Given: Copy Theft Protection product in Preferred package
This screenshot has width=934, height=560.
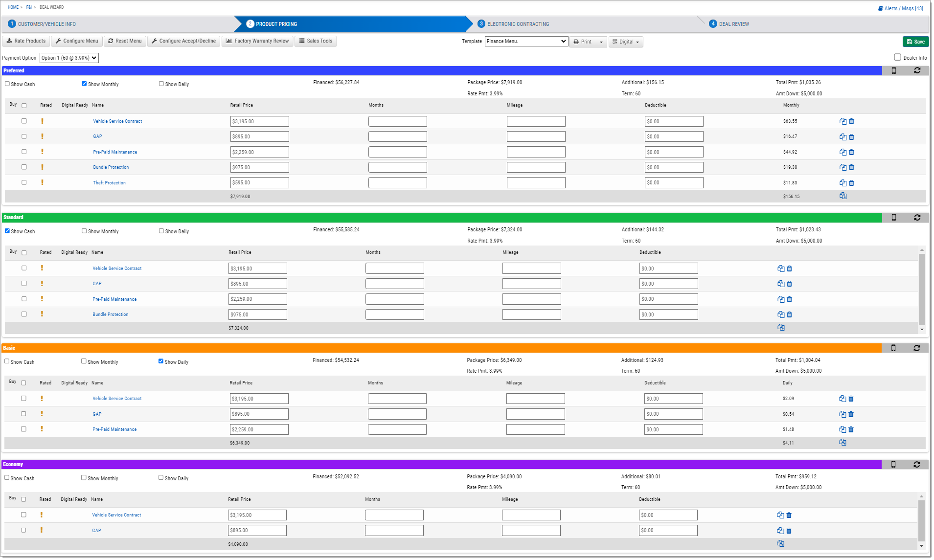Looking at the screenshot, I should (843, 183).
